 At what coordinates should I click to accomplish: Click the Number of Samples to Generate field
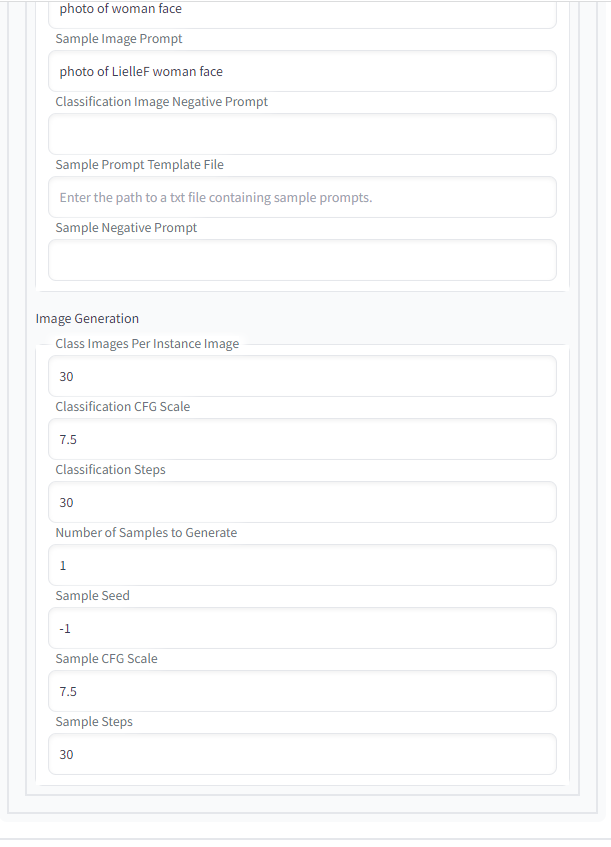[x=300, y=565]
